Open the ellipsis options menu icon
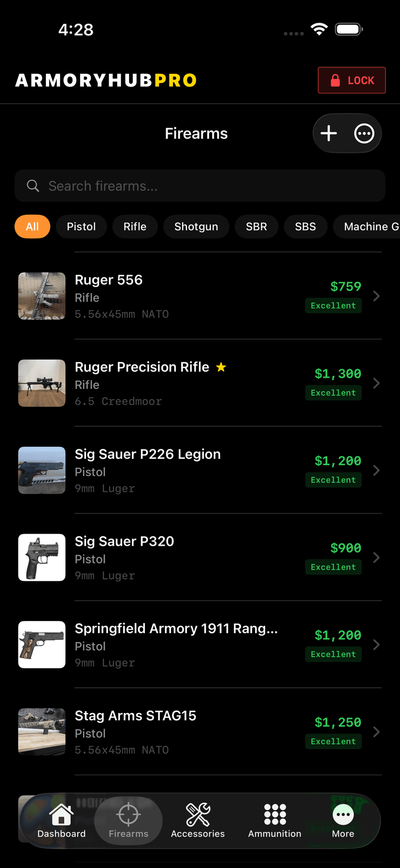Image resolution: width=400 pixels, height=868 pixels. pyautogui.click(x=364, y=134)
